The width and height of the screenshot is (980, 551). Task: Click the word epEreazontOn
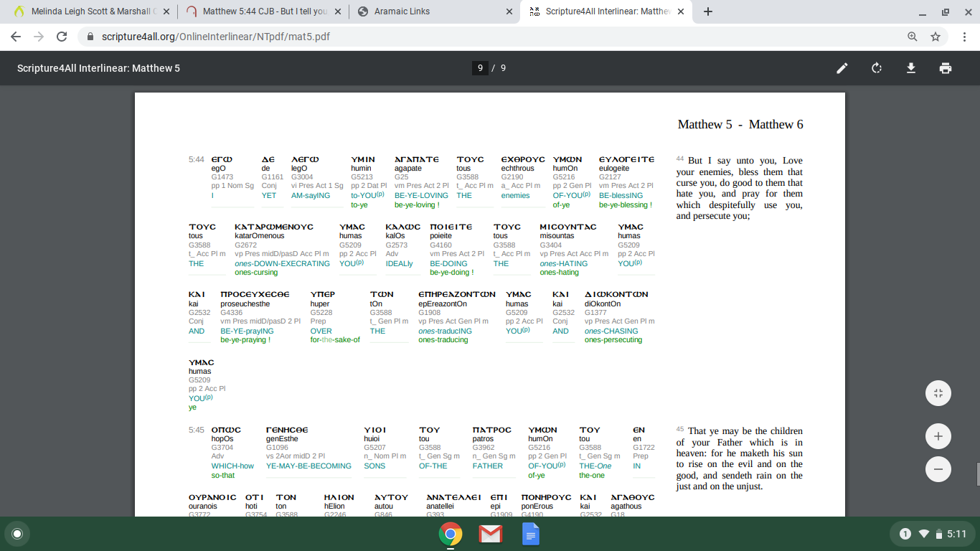pyautogui.click(x=443, y=303)
